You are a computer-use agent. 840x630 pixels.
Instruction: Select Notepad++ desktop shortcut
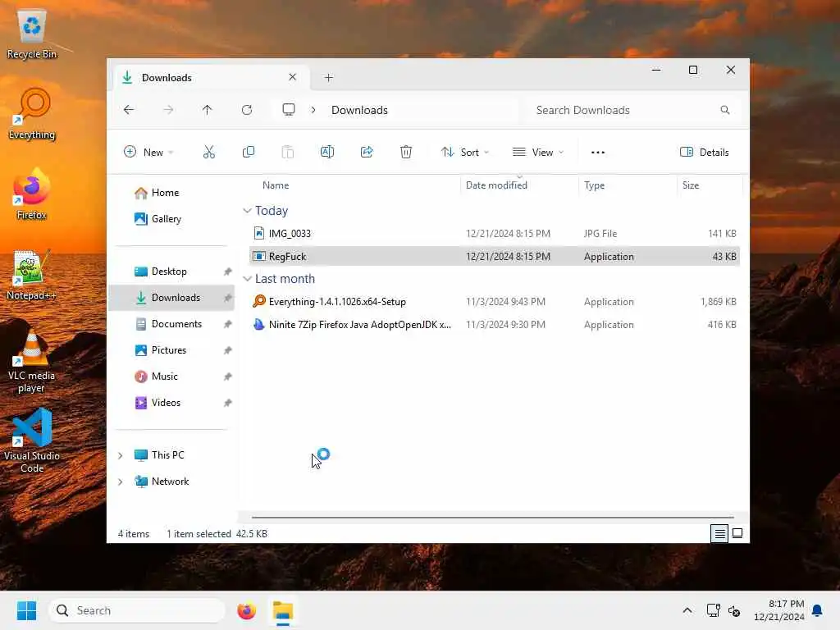pyautogui.click(x=31, y=275)
